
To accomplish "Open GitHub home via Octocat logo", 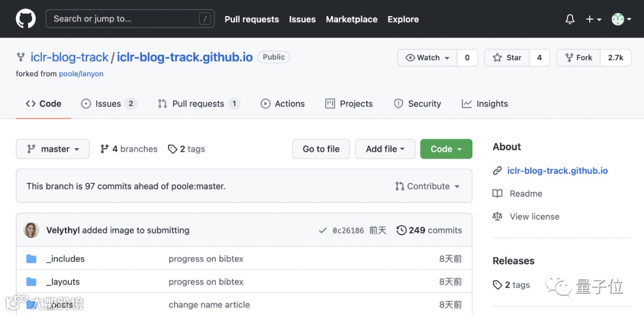I will 26,19.
